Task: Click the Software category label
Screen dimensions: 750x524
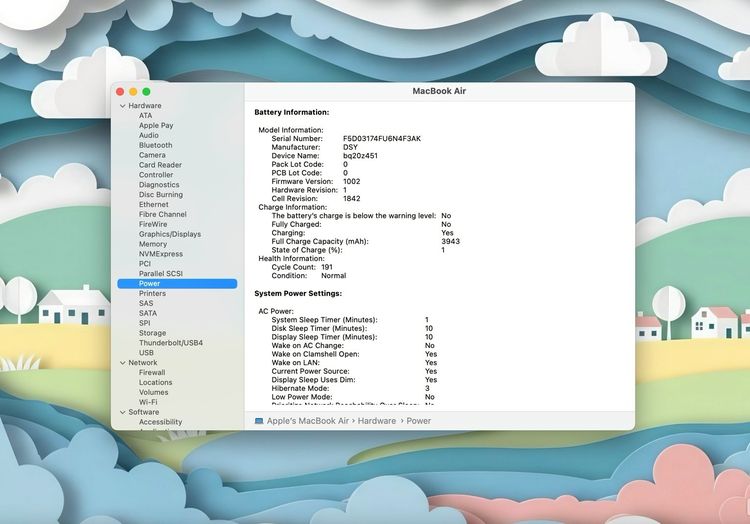Action: pyautogui.click(x=143, y=412)
